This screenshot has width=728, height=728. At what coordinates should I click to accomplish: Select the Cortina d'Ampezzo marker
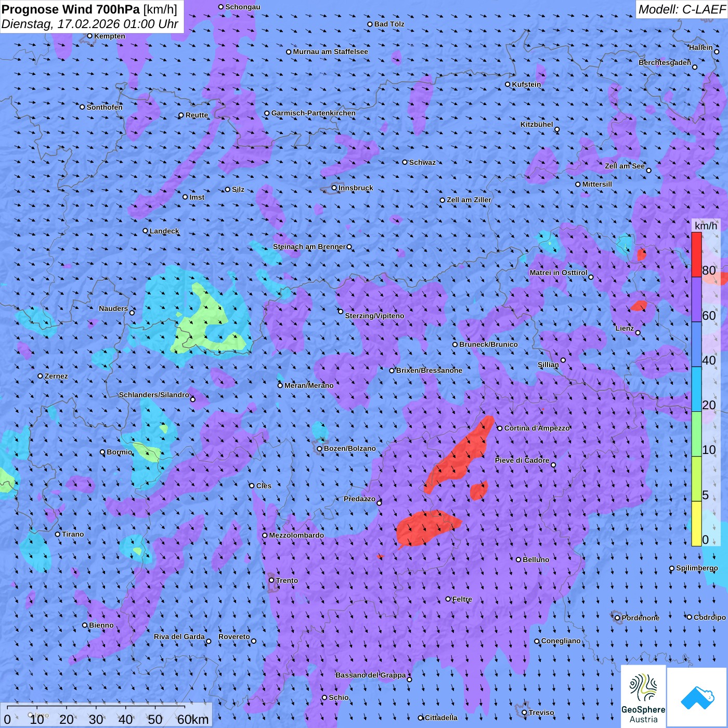pyautogui.click(x=500, y=428)
